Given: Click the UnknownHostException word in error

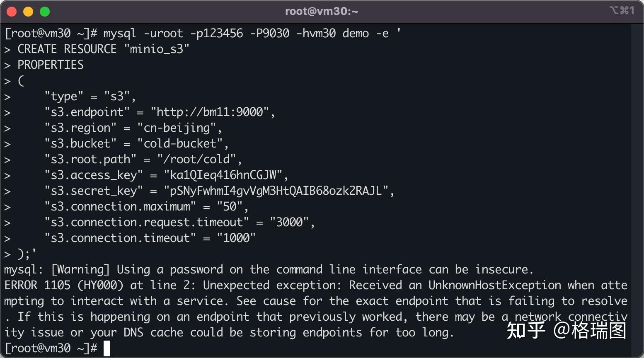Looking at the screenshot, I should 495,285.
